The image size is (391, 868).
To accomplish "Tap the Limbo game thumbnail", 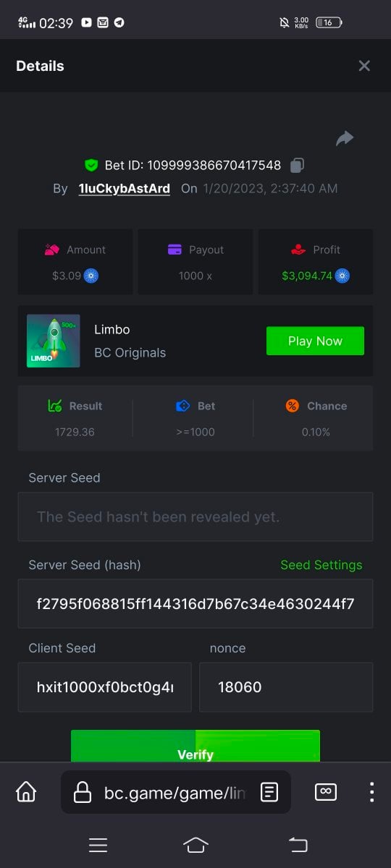I will pyautogui.click(x=54, y=341).
